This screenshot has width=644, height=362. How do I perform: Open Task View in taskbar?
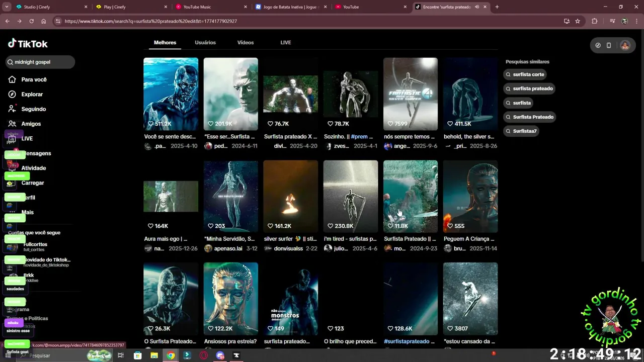pyautogui.click(x=121, y=355)
